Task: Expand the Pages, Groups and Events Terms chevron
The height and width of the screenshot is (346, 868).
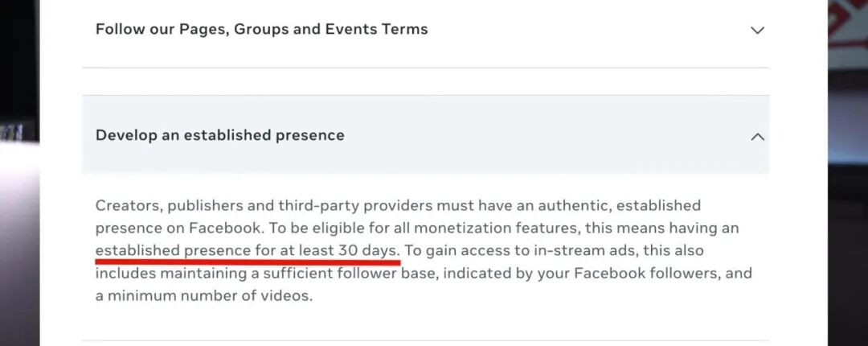Action: (x=756, y=31)
